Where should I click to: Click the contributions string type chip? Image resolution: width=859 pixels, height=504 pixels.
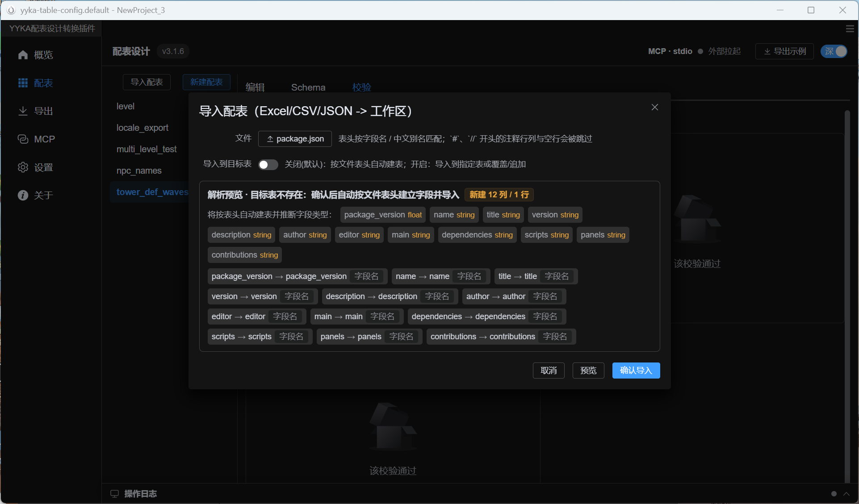pyautogui.click(x=245, y=255)
